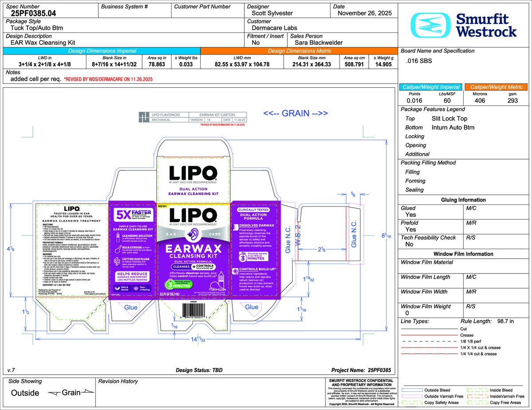Click the blue GRAIN direction label
This screenshot has width=532, height=410.
[296, 113]
